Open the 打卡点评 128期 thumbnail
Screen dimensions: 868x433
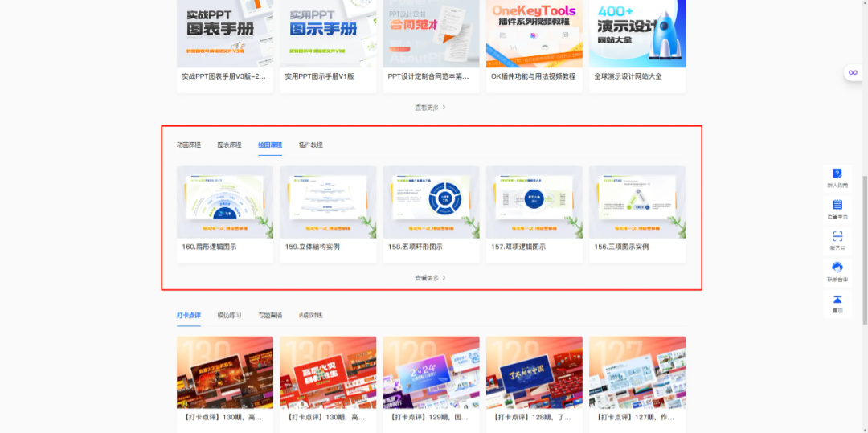pos(534,372)
